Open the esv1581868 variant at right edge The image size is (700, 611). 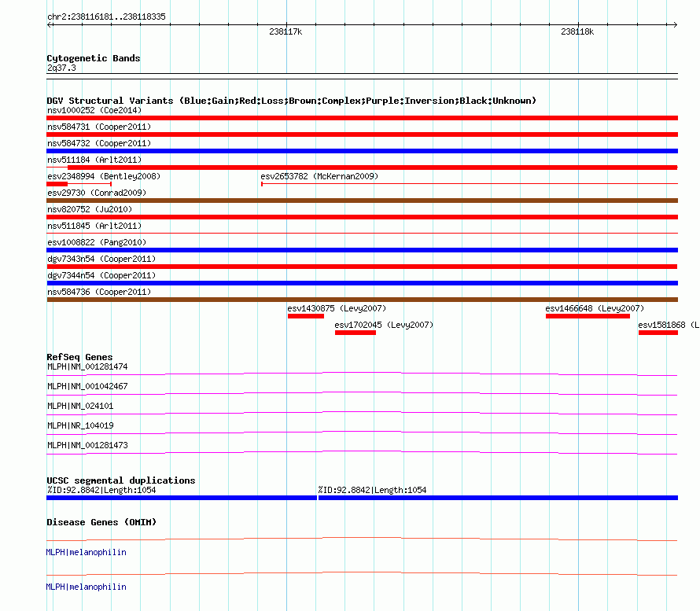(x=658, y=333)
